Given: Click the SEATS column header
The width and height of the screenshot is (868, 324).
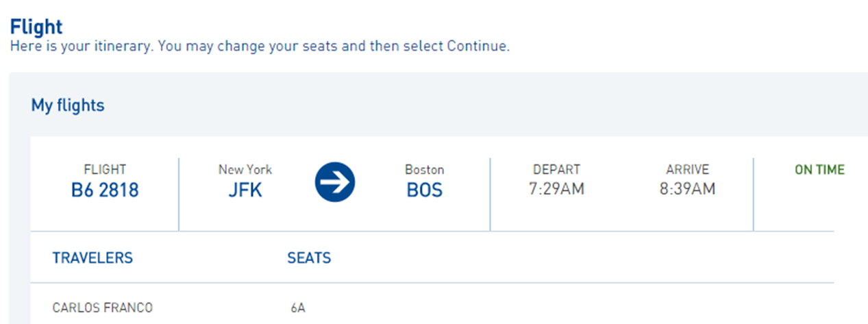Looking at the screenshot, I should (309, 258).
